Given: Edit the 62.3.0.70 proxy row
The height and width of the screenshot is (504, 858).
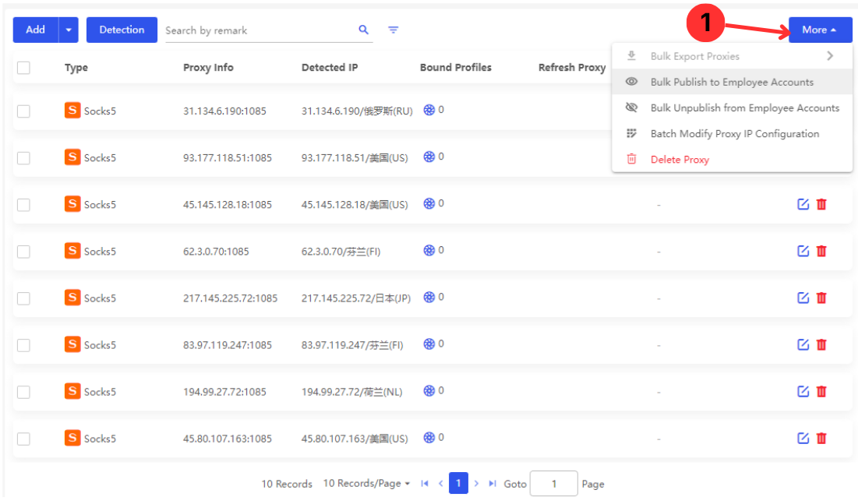Looking at the screenshot, I should pyautogui.click(x=803, y=251).
